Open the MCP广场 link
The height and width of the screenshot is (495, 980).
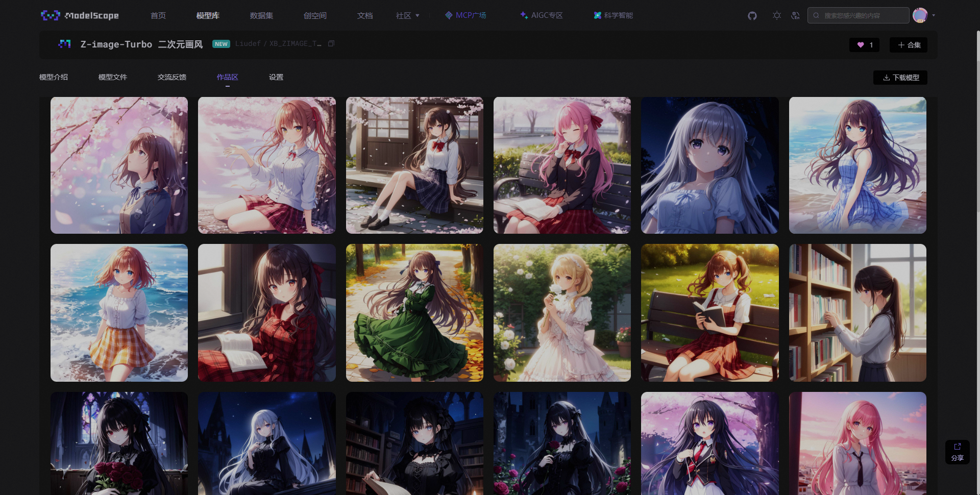tap(465, 15)
